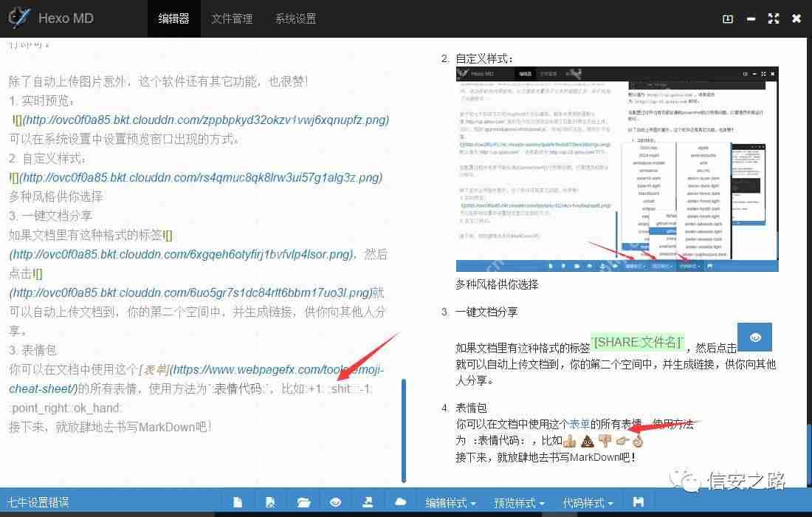
Task: Click the blue eye button in the preview pane
Action: click(x=755, y=337)
